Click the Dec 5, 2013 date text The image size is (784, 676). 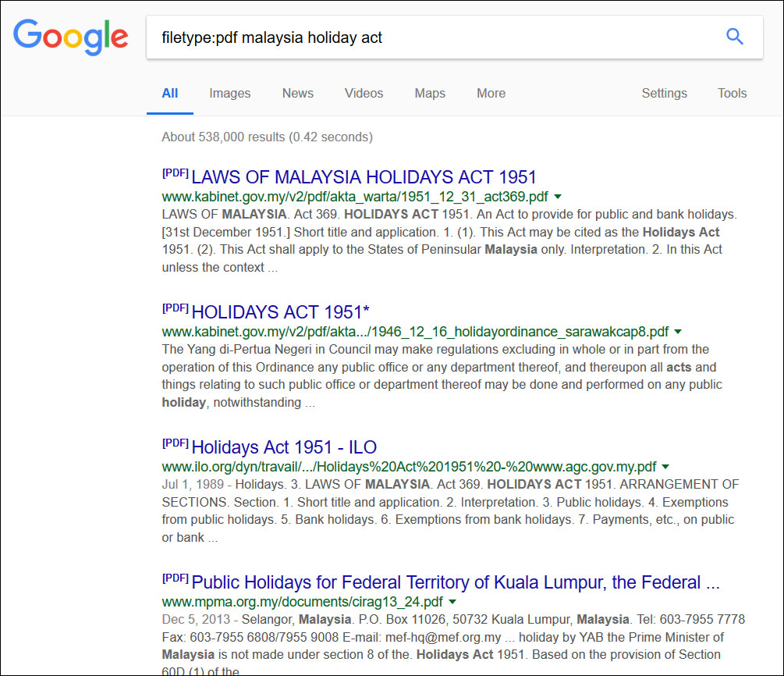(196, 620)
